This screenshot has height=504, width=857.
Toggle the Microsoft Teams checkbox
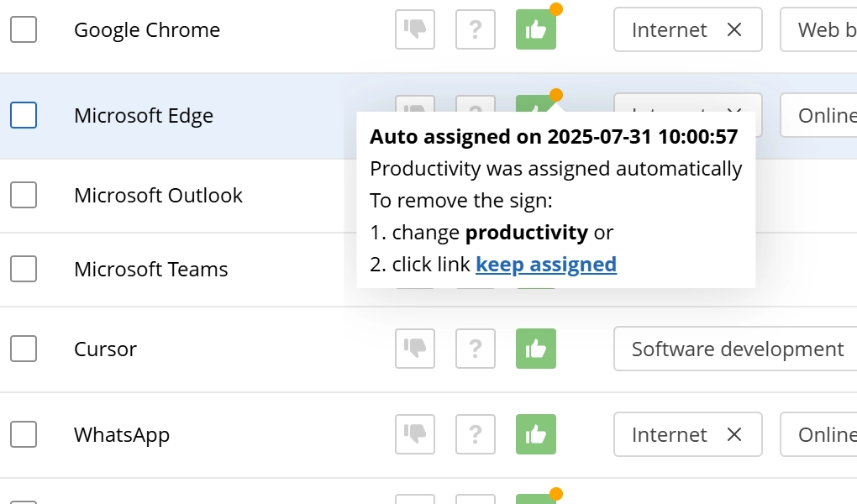click(24, 269)
